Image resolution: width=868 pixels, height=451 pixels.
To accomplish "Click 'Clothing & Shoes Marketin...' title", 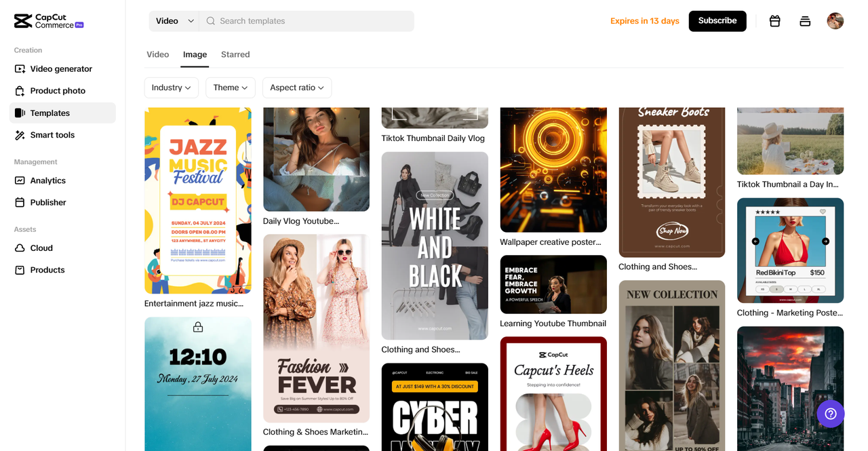I will tap(316, 431).
